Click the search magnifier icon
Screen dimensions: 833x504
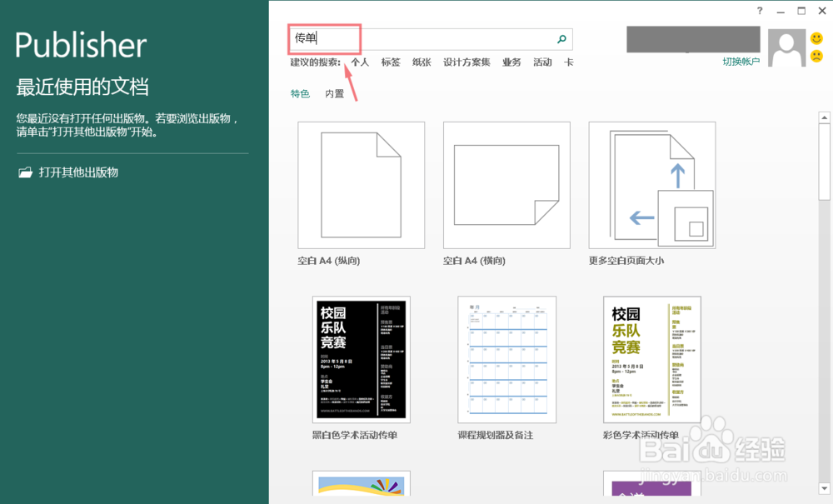561,38
